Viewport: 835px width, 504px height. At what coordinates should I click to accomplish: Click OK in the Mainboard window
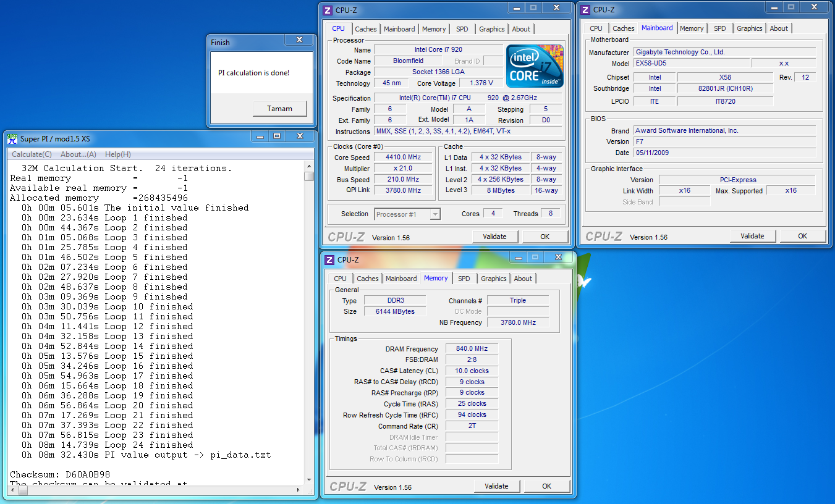click(x=802, y=236)
